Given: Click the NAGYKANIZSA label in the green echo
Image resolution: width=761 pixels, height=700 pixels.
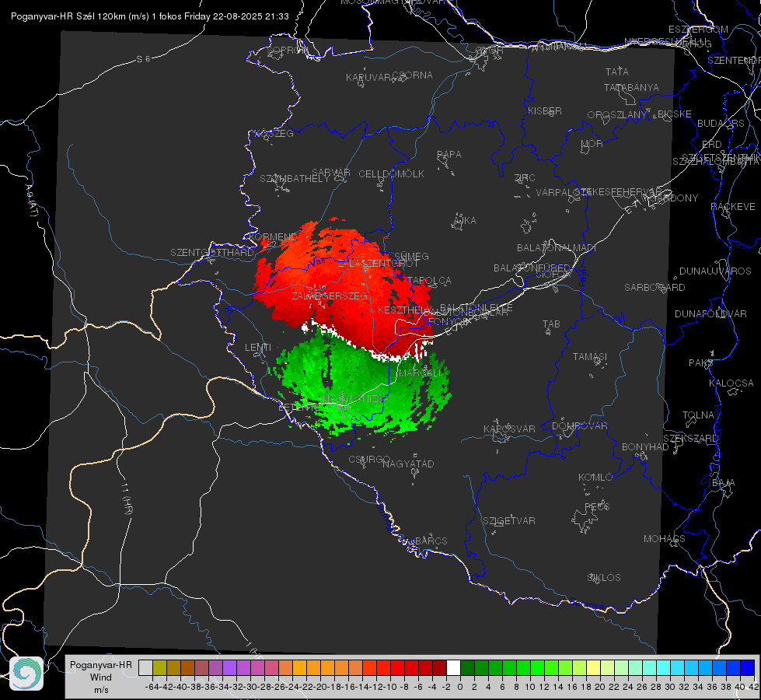Looking at the screenshot, I should (x=356, y=399).
